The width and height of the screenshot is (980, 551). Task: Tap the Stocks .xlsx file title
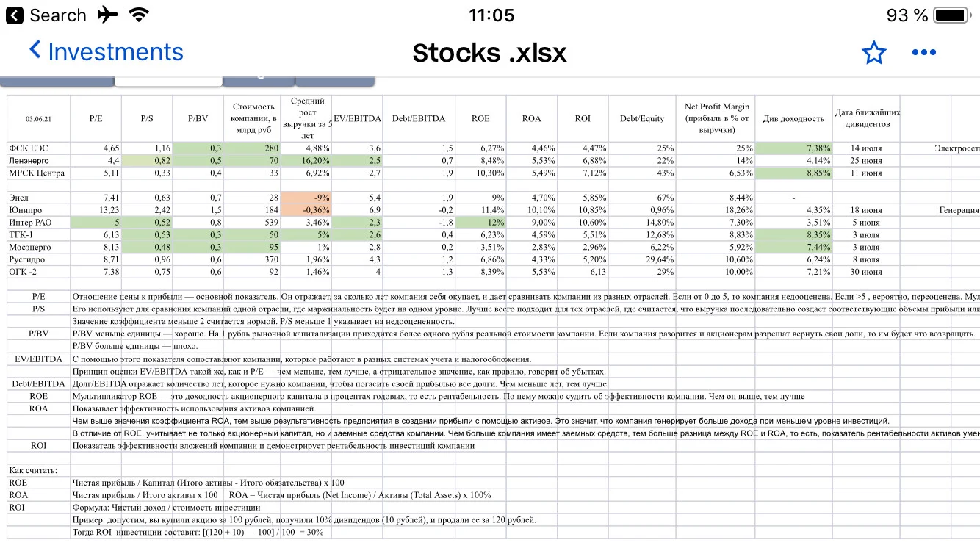[489, 53]
